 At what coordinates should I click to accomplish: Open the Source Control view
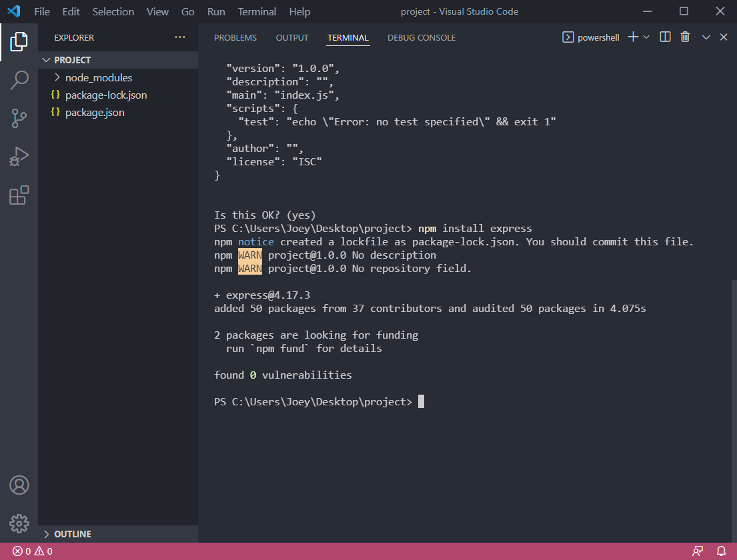pyautogui.click(x=19, y=119)
